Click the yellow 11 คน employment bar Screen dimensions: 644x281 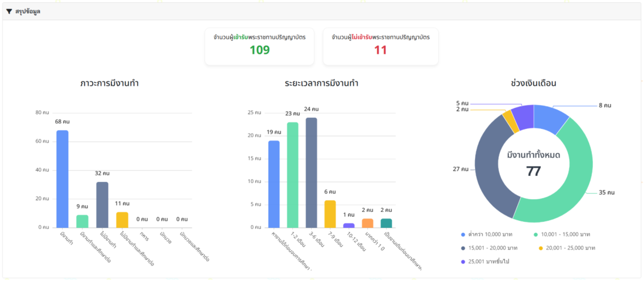tap(122, 220)
